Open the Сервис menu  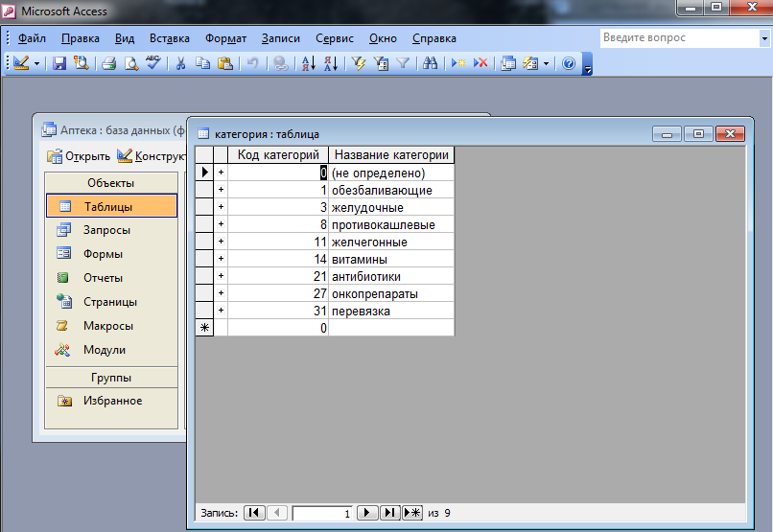335,38
